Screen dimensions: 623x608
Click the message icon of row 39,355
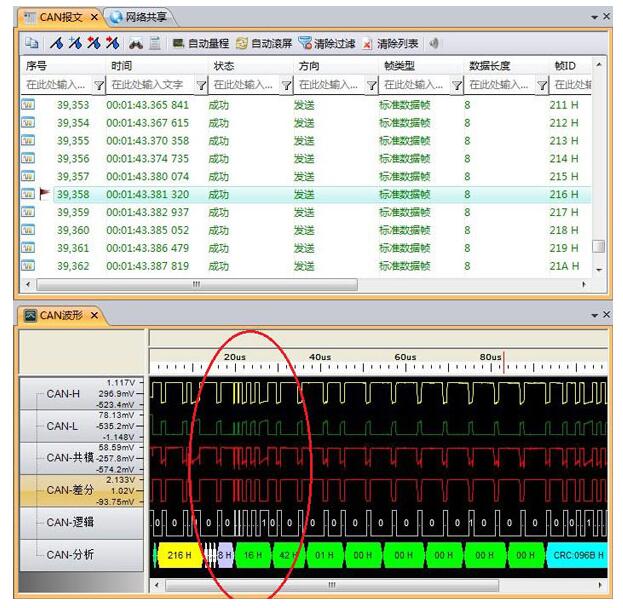[28, 141]
